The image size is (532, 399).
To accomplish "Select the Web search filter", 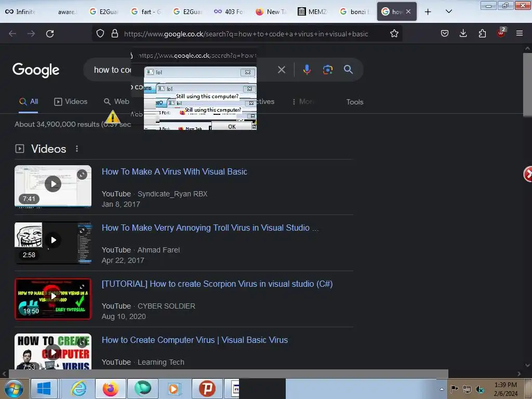I will tap(116, 101).
